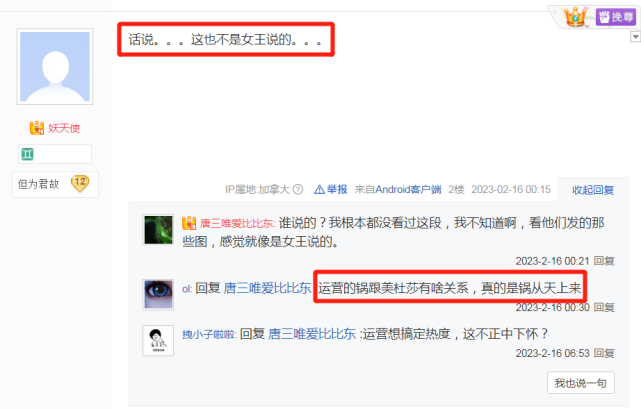The image size is (641, 409).
Task: Open the dropdown arrow at top right
Action: (x=635, y=37)
